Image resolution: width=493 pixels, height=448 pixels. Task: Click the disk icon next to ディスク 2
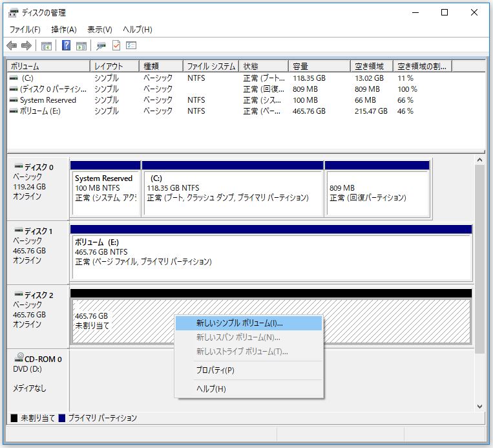pos(19,294)
